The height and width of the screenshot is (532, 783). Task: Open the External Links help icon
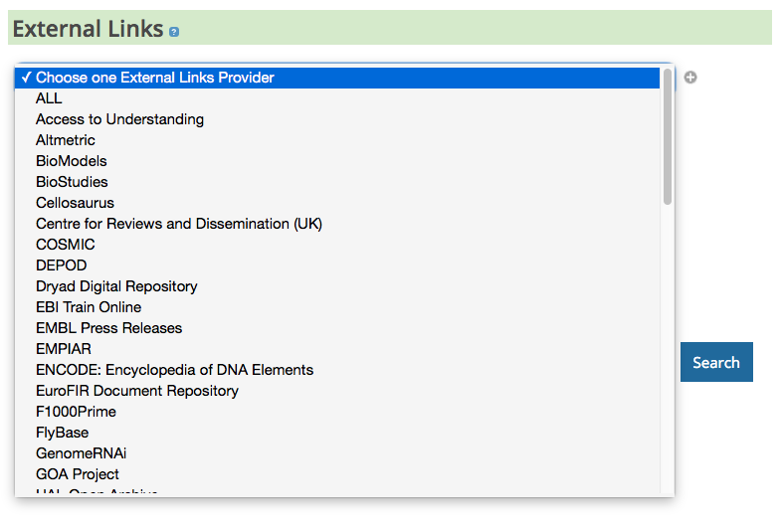pyautogui.click(x=174, y=32)
